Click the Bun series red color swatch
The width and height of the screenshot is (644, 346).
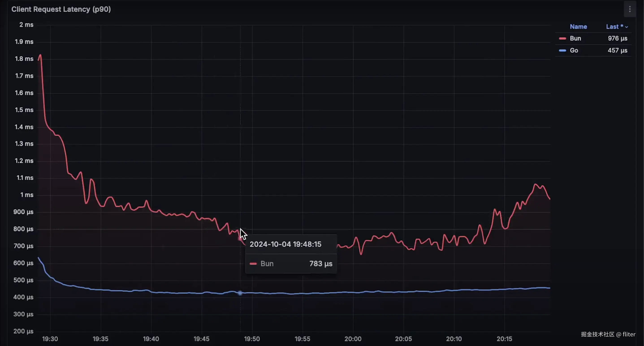[x=562, y=38]
